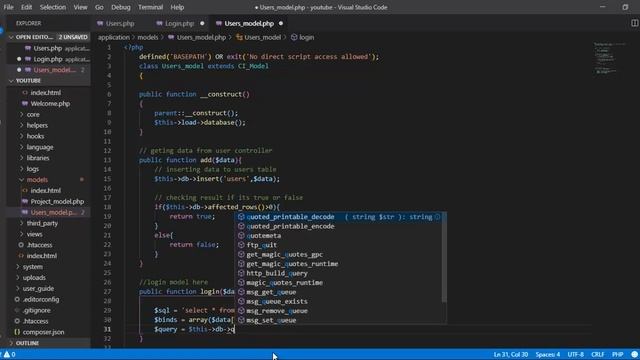Collapse the YOUTUBE folder section
The width and height of the screenshot is (640, 360).
coord(48,81)
